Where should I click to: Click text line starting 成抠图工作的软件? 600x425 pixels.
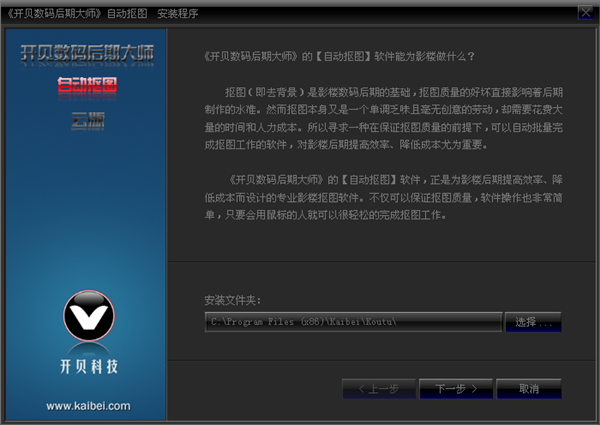[x=346, y=145]
